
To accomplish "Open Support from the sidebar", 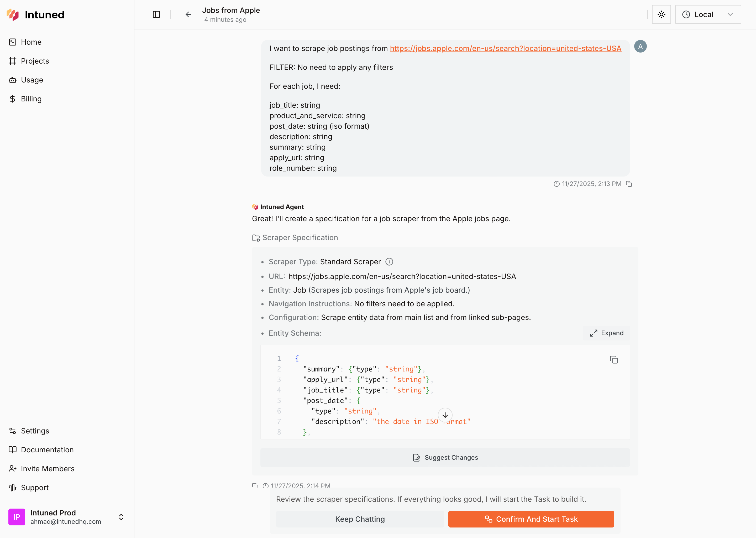I will coord(35,487).
